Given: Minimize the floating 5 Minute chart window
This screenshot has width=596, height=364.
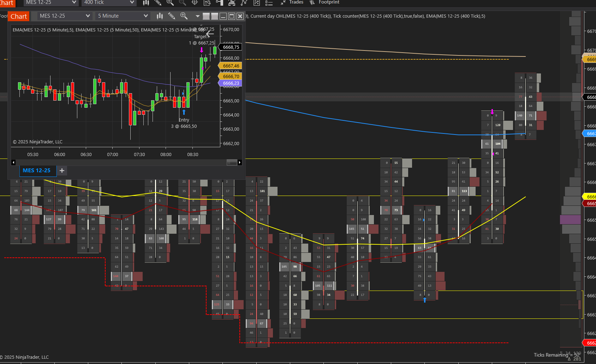Looking at the screenshot, I should (223, 16).
